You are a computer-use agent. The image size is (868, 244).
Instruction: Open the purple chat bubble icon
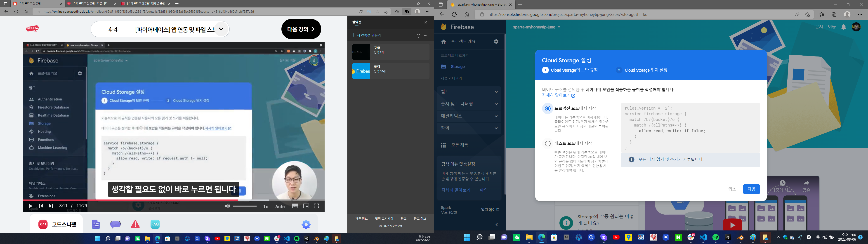point(116,224)
